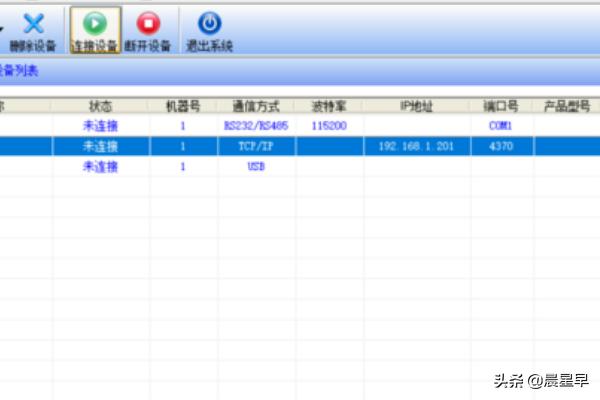Click the 4370 port number cell

click(501, 146)
